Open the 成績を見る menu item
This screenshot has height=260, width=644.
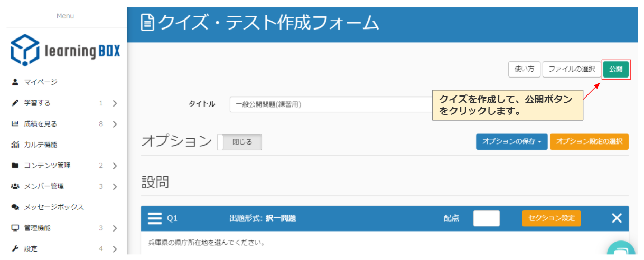pos(41,124)
